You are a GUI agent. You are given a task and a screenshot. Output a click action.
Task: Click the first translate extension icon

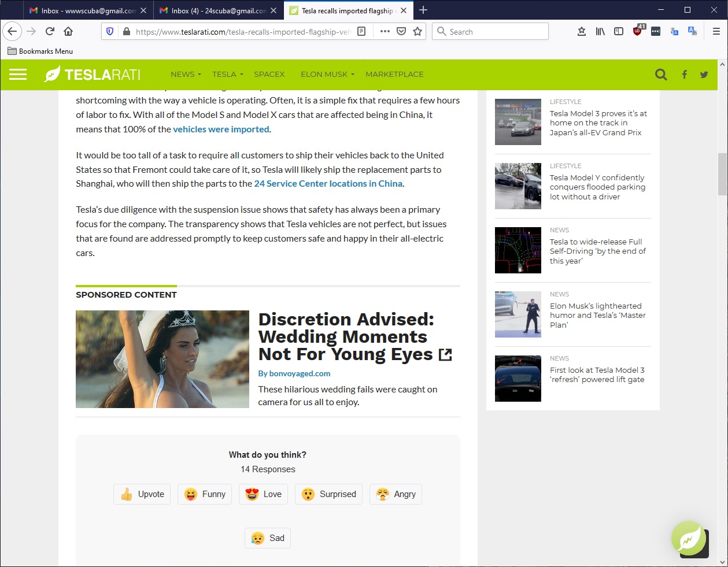[x=674, y=31]
